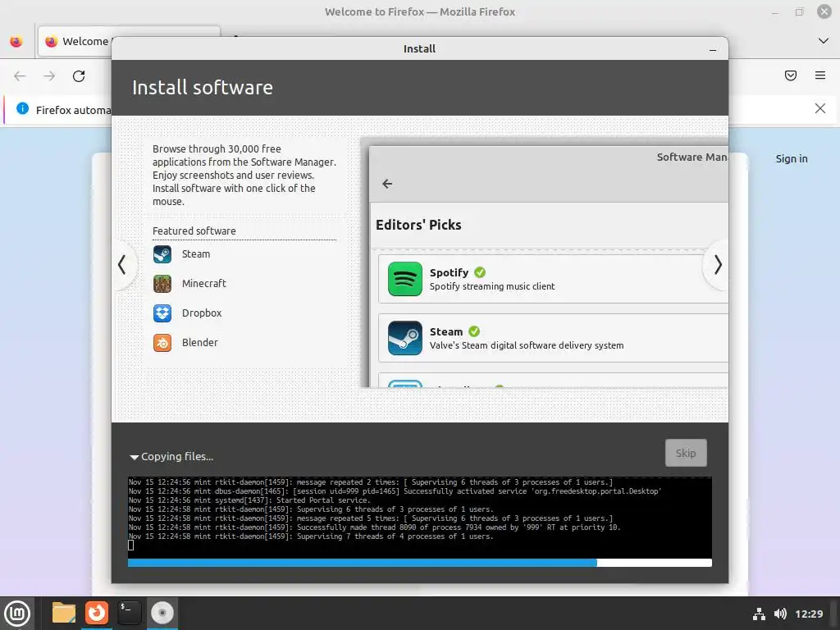Click the Spotify streaming music client entry

553,279
